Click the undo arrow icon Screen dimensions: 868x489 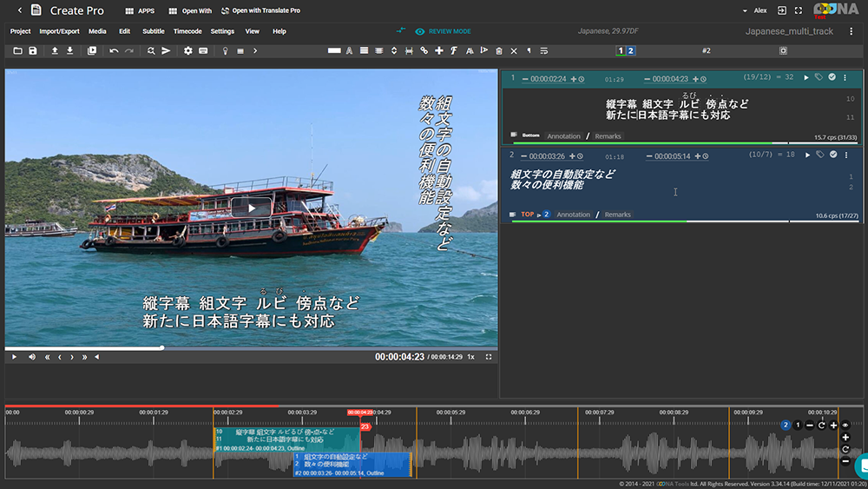(114, 51)
